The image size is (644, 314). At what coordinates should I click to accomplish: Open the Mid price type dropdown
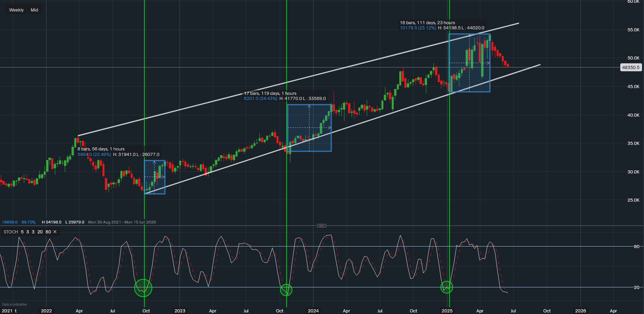[x=35, y=10]
